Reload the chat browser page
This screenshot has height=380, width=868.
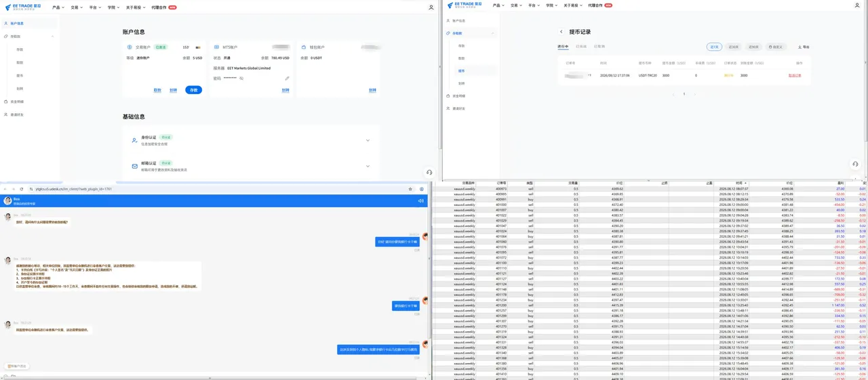[21, 189]
